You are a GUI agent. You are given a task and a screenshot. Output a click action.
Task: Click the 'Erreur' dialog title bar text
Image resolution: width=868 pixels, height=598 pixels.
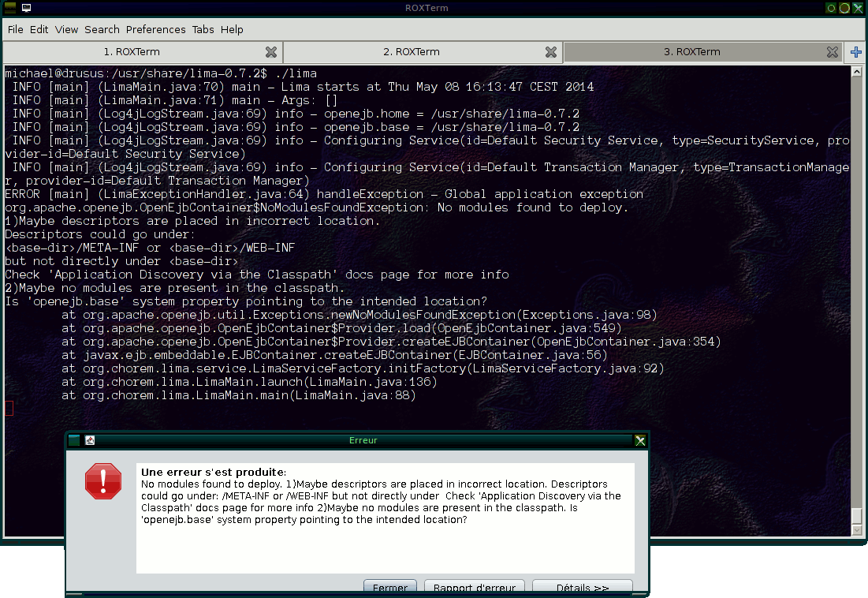[363, 440]
